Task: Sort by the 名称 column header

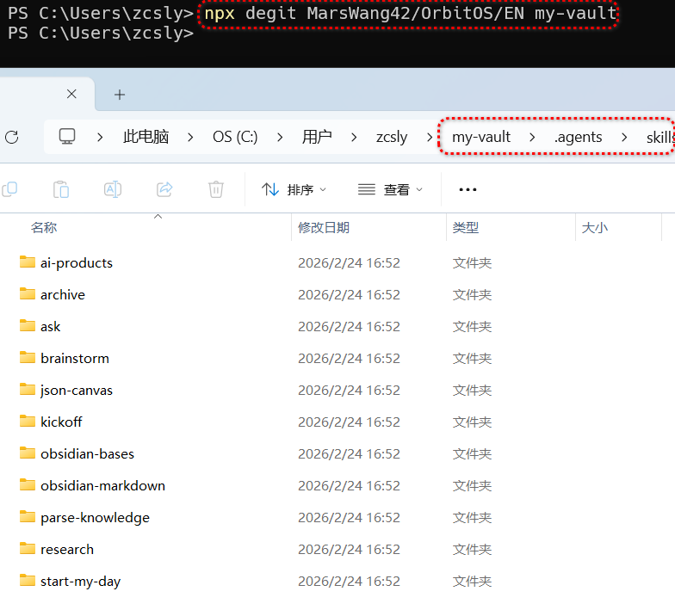Action: [x=44, y=228]
